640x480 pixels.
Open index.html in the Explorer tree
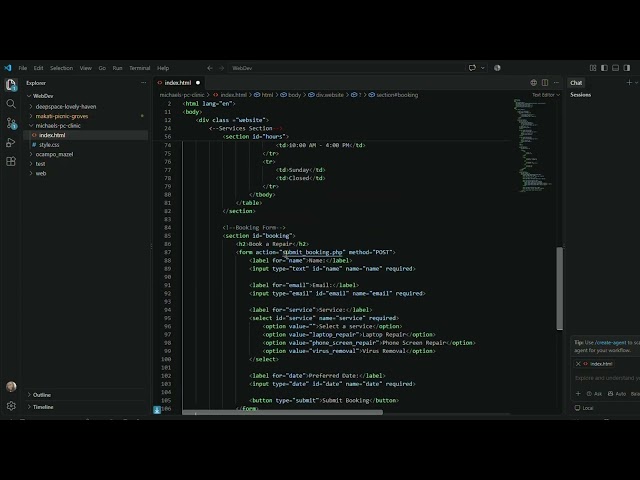click(52, 135)
